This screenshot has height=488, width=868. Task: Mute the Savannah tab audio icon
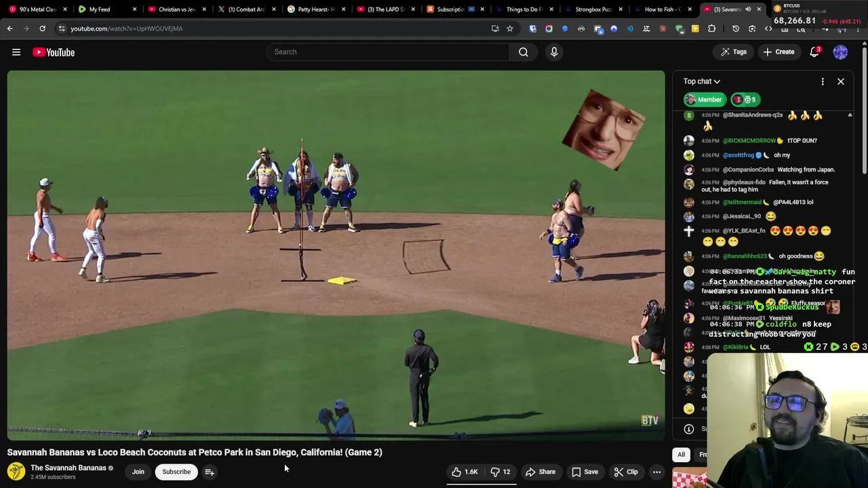coord(748,9)
